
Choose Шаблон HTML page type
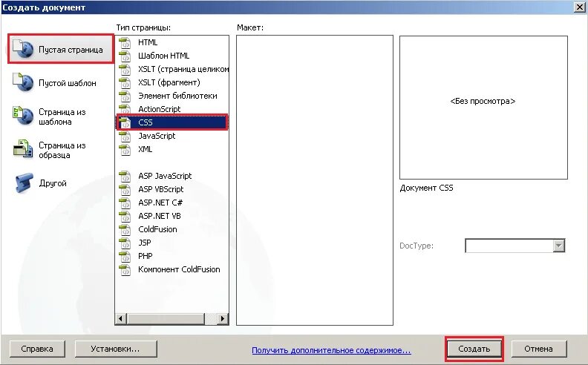[x=164, y=56]
